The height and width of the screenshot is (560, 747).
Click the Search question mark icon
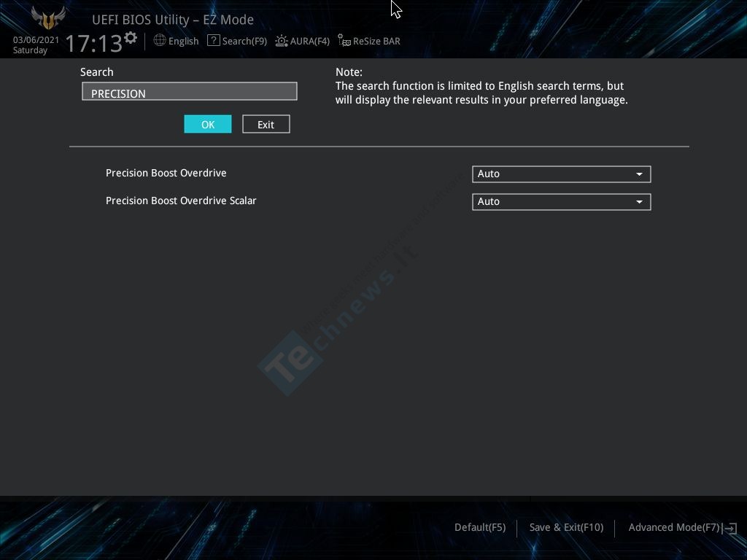tap(214, 41)
